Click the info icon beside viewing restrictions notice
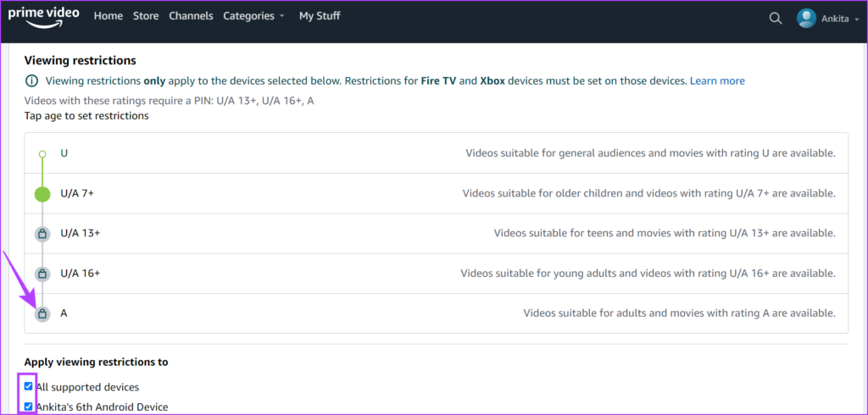The image size is (868, 415). [31, 81]
